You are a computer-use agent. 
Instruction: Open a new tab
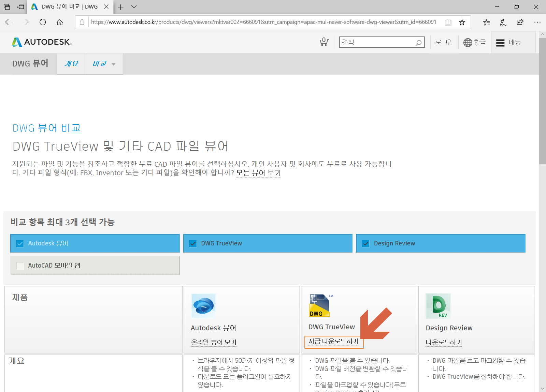121,7
